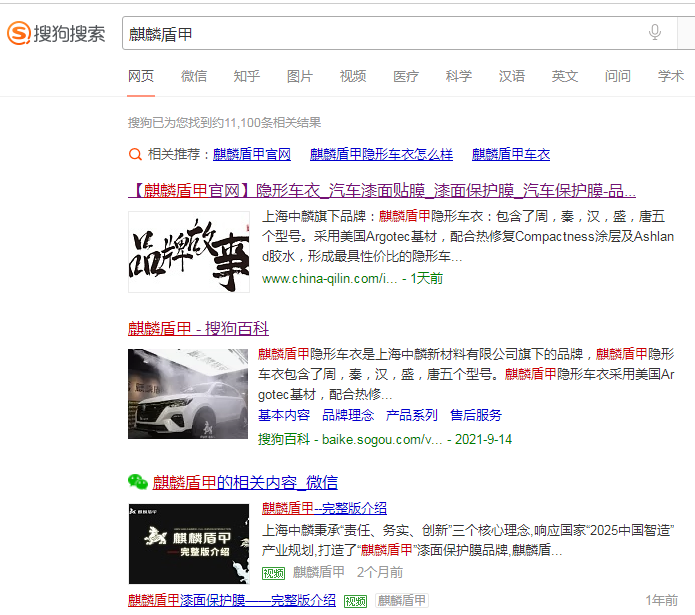The height and width of the screenshot is (615, 695).
Task: Click the green 视频 badge under 完整版介绍
Action: pos(273,573)
